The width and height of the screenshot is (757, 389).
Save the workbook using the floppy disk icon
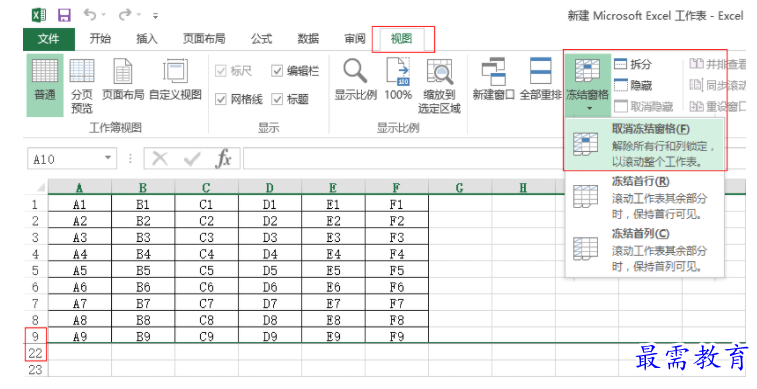click(x=64, y=15)
